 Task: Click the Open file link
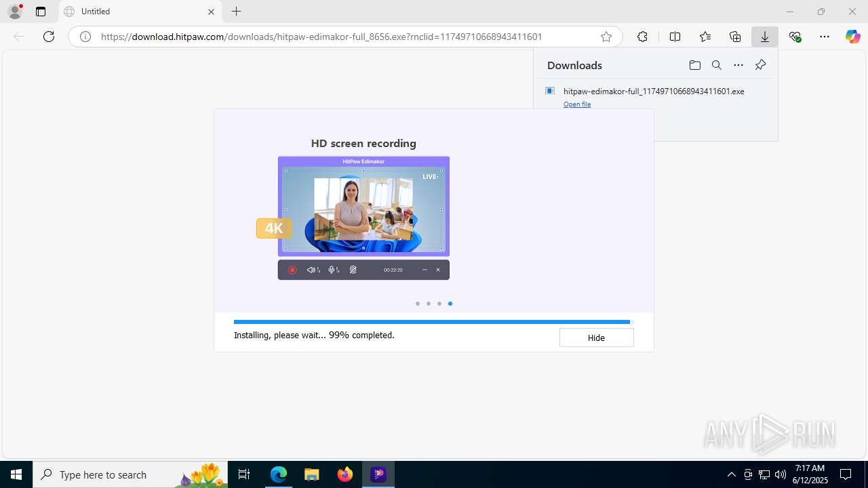point(577,104)
